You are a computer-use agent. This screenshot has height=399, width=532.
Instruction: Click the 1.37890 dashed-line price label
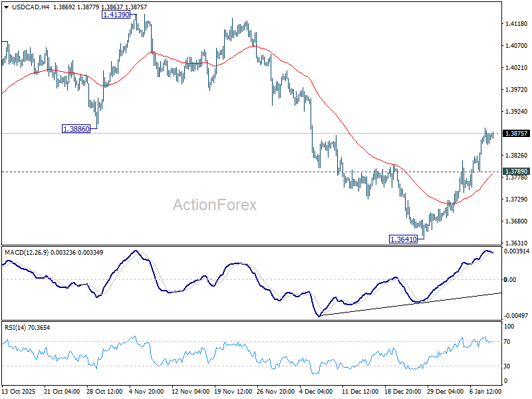tap(515, 170)
